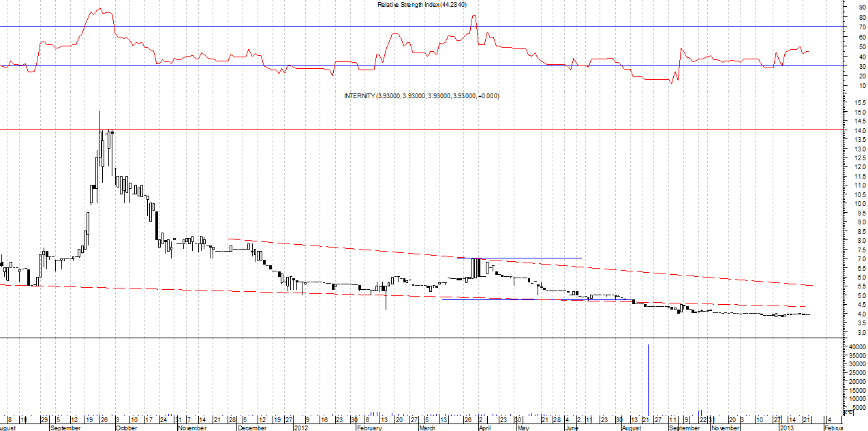Click the 15.5 price axis label
Viewport: 868px width, 431px height.
[858, 103]
